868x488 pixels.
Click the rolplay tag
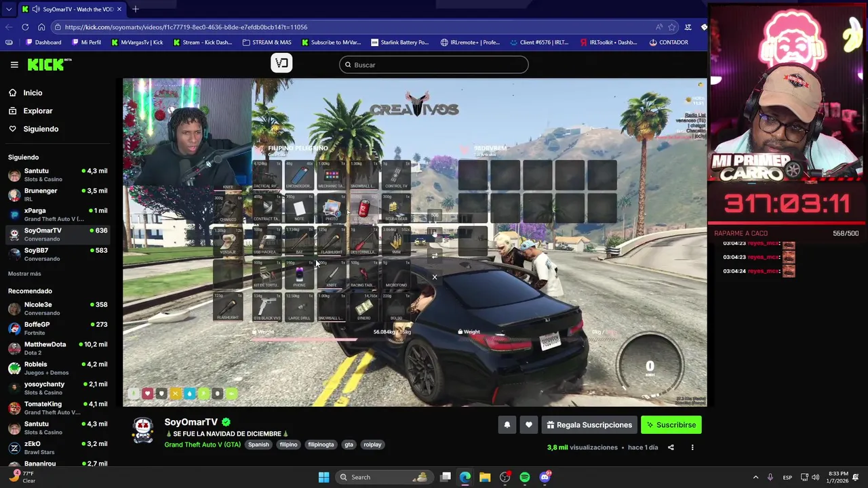click(372, 445)
